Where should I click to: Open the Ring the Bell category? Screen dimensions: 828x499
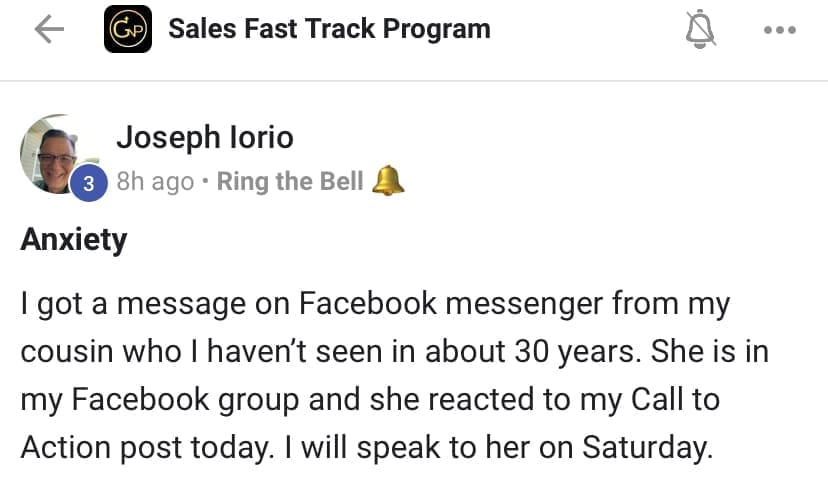click(290, 182)
